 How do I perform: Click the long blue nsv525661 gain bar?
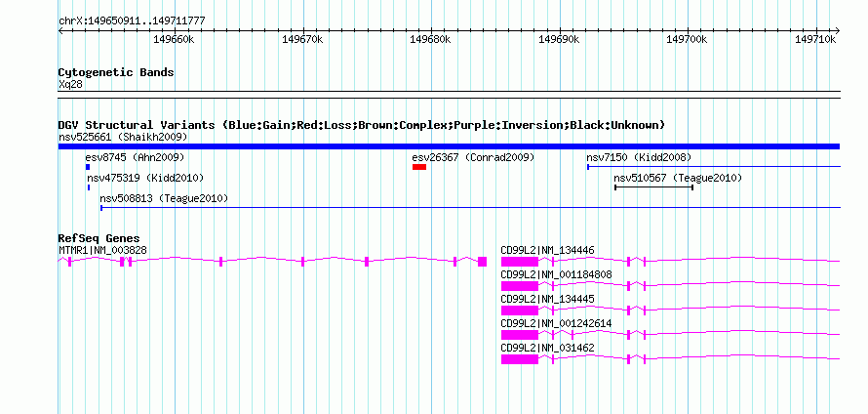tap(449, 146)
